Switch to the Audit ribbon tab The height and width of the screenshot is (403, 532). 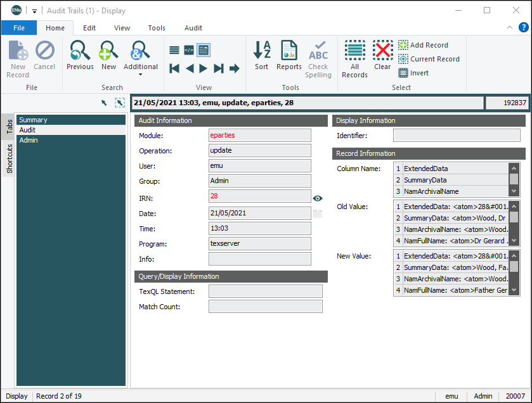(193, 28)
